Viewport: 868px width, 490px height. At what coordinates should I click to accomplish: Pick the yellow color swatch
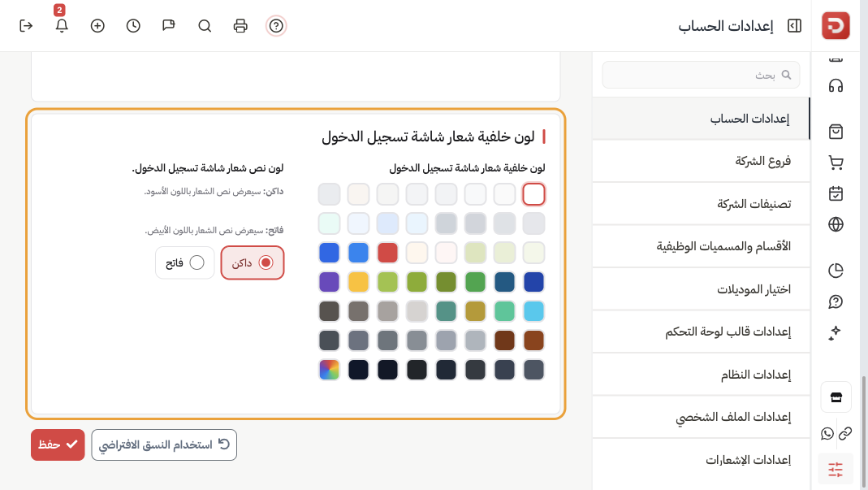tap(358, 282)
